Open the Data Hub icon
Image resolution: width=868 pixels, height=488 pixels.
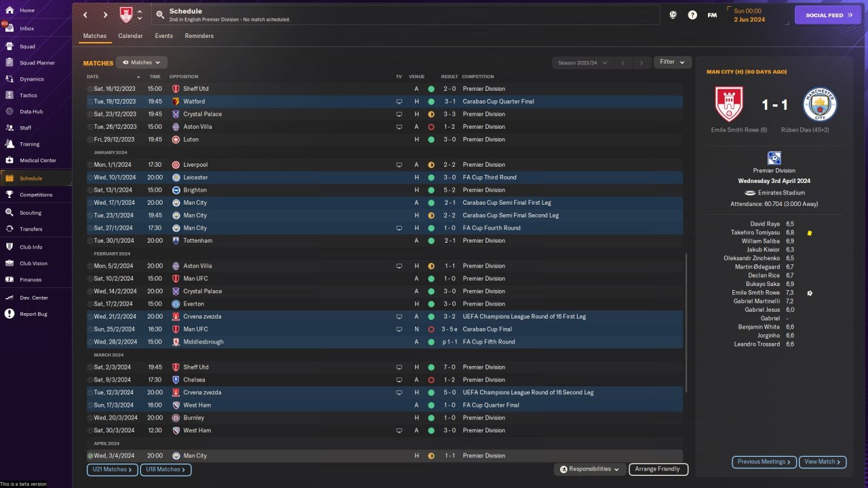coord(9,112)
